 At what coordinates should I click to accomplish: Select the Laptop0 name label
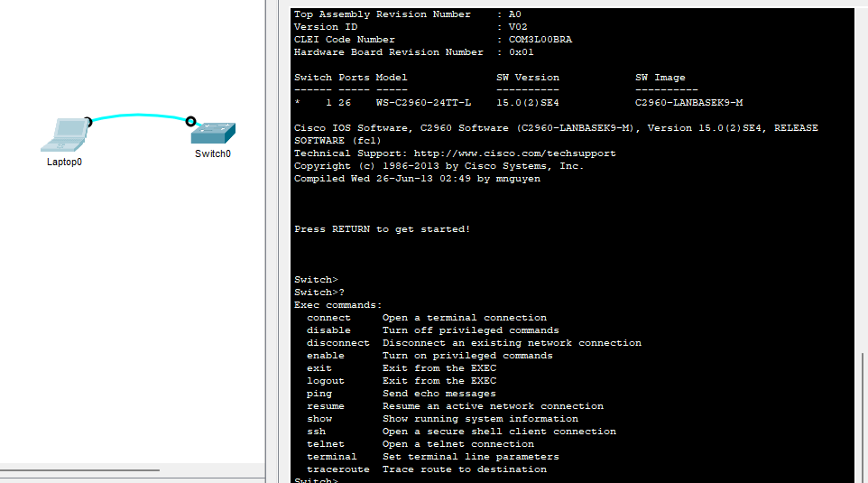pos(65,163)
